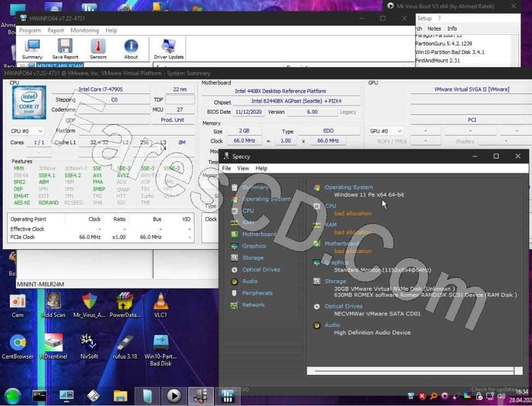Open Storage heading link in Speccy summary

335,281
